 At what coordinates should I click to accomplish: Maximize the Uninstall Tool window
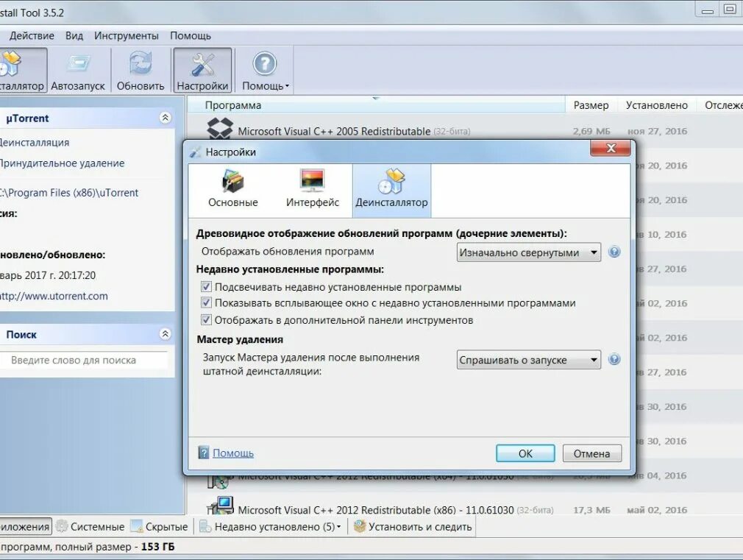(730, 10)
